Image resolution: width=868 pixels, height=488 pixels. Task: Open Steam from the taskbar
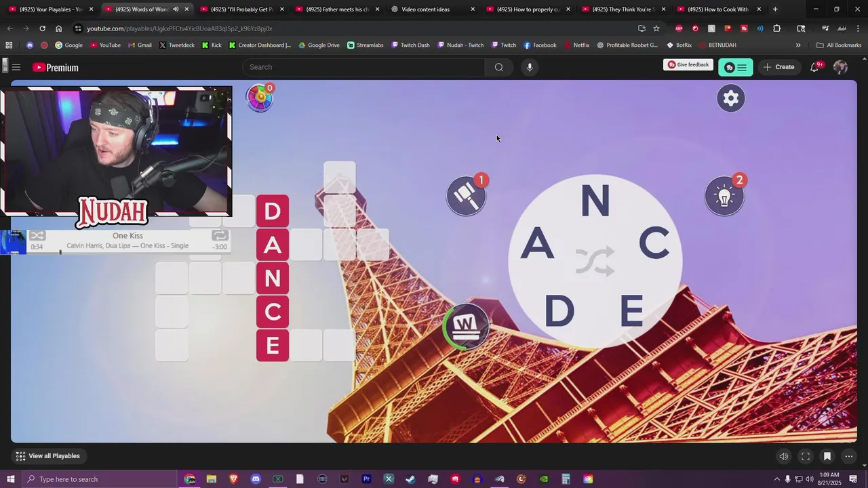click(x=410, y=479)
